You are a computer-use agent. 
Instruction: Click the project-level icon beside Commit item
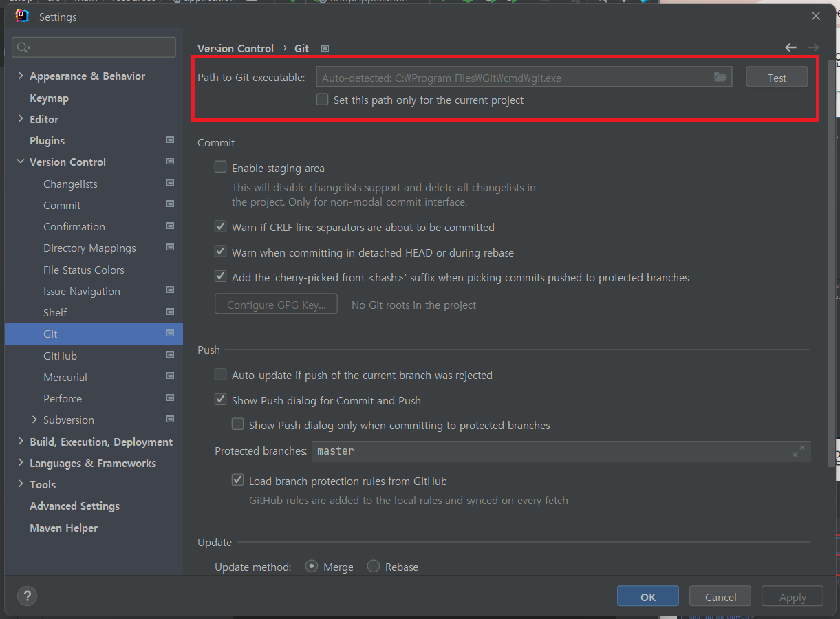pos(170,204)
